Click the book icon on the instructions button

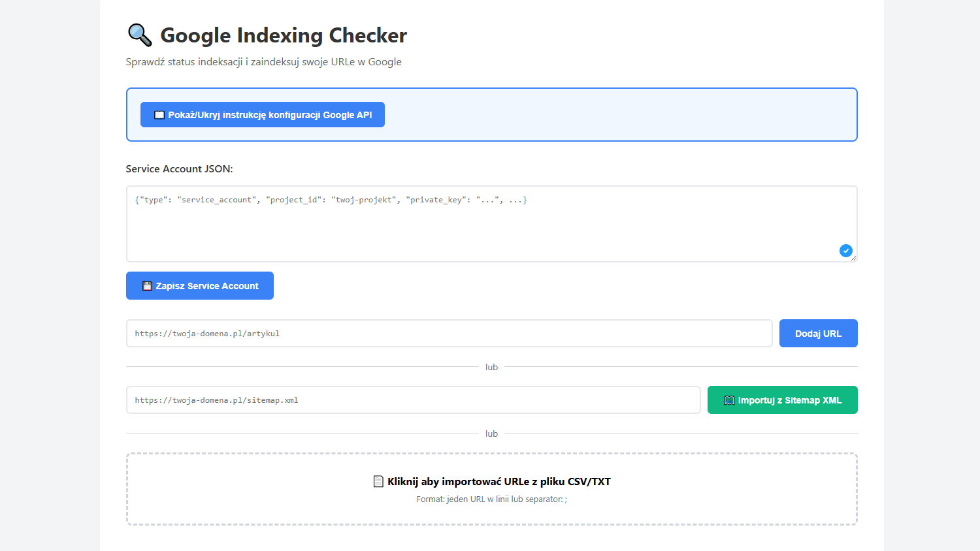(159, 115)
